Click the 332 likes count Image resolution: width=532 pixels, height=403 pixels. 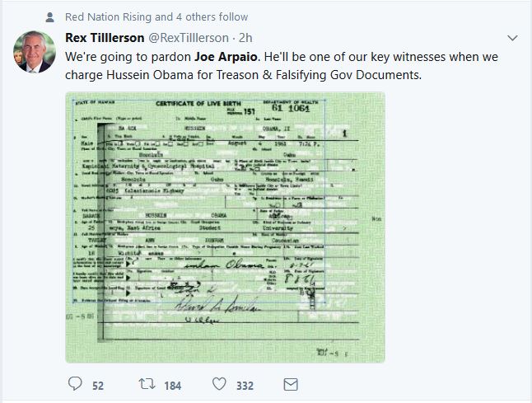coord(245,385)
